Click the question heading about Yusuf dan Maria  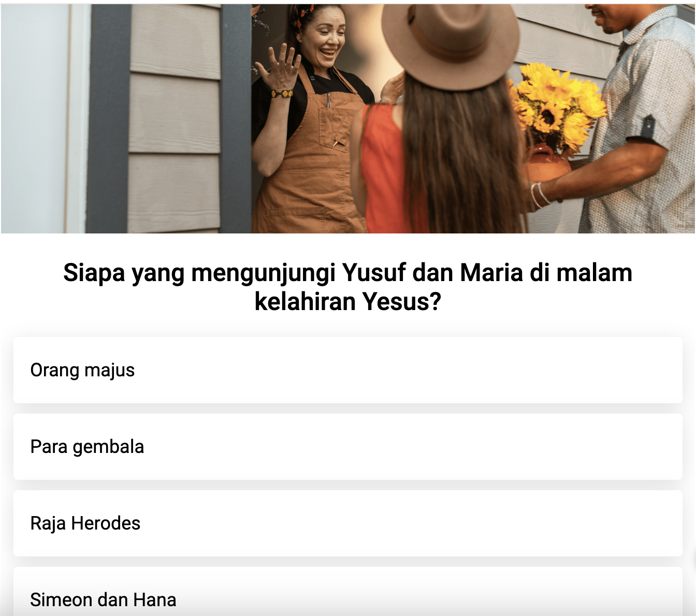(x=347, y=287)
